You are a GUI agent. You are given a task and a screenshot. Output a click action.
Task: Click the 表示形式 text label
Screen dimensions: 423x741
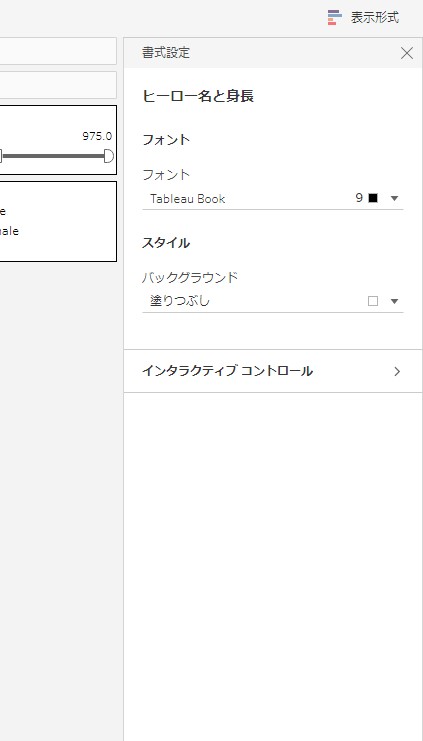pyautogui.click(x=375, y=17)
